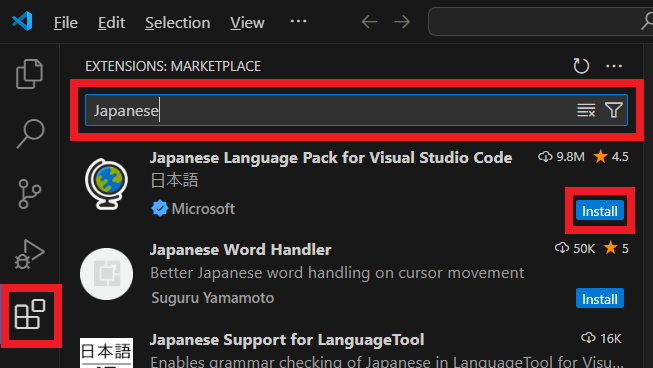Open the File menu
Viewport: 653px width, 368px height.
tap(66, 22)
